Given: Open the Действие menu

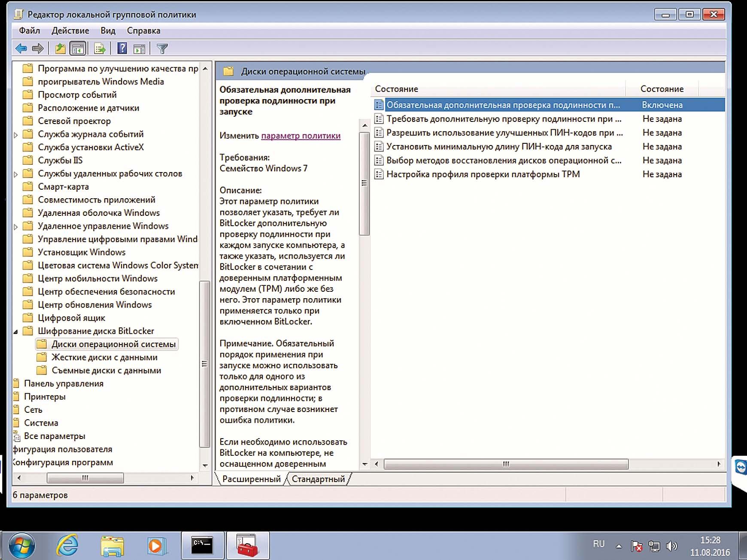Looking at the screenshot, I should point(70,30).
